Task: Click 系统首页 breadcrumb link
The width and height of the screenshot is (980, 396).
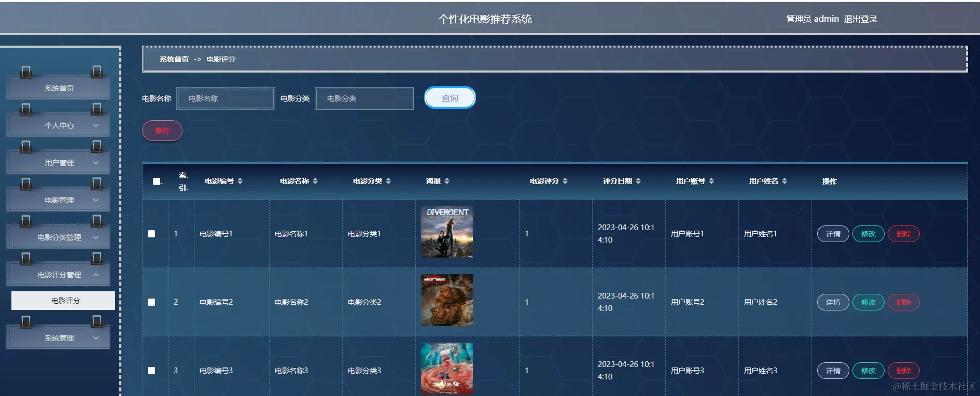Action: tap(174, 59)
